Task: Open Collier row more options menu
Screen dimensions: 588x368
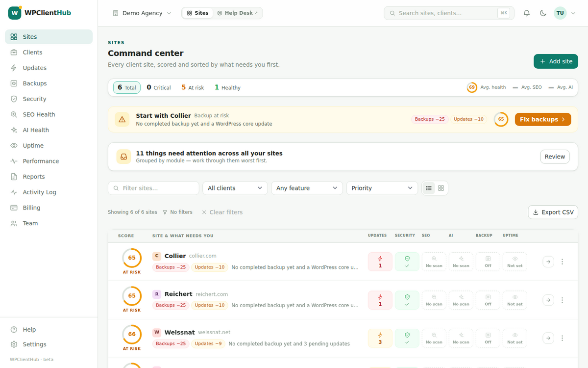Action: [x=562, y=262]
